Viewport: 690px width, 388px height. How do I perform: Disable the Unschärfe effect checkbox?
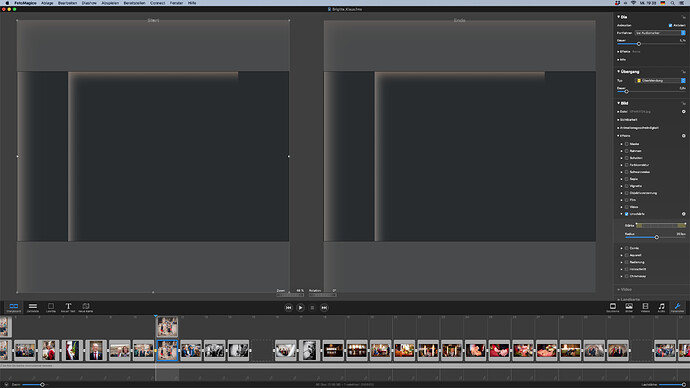click(x=627, y=214)
